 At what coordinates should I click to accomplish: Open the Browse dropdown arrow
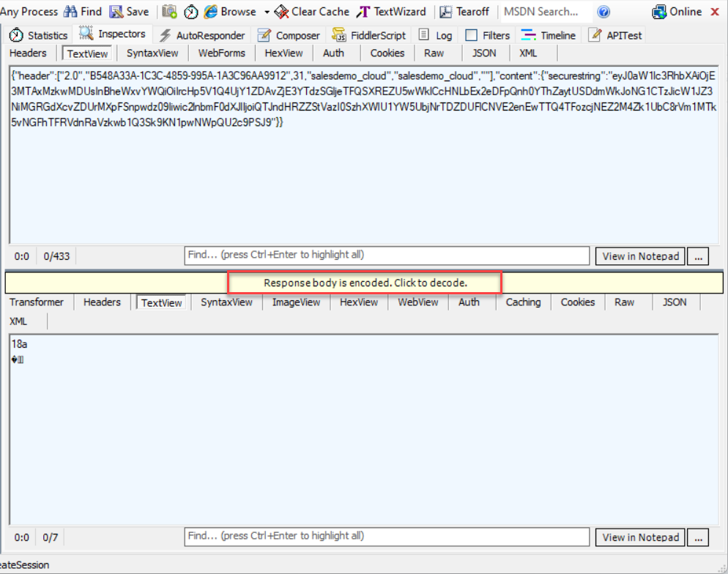[x=267, y=12]
